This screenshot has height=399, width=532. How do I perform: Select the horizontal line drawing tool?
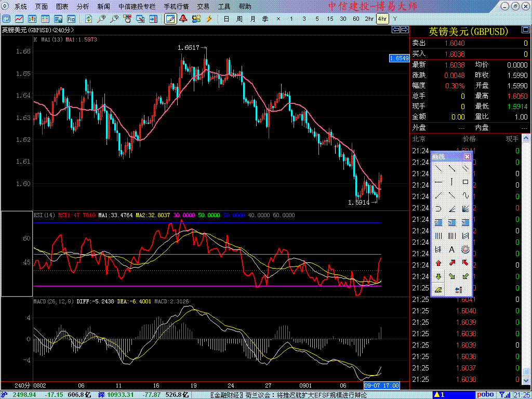438,182
